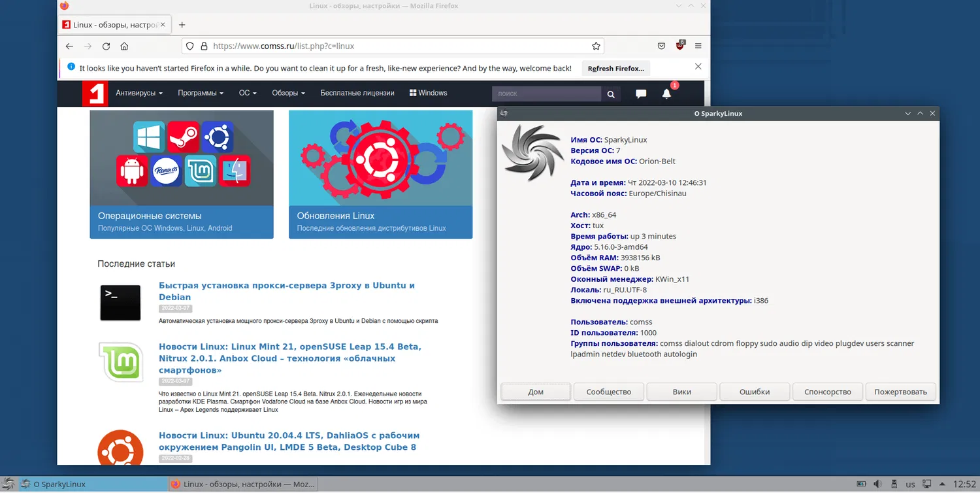Open the comments chat bubble icon
This screenshot has height=493, width=980.
coord(641,94)
